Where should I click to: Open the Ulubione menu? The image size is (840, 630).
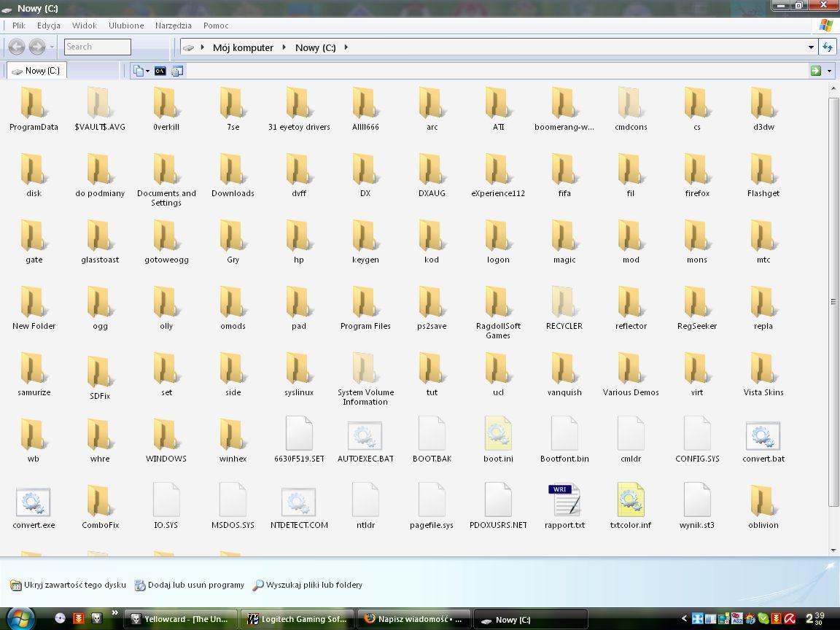(x=126, y=26)
